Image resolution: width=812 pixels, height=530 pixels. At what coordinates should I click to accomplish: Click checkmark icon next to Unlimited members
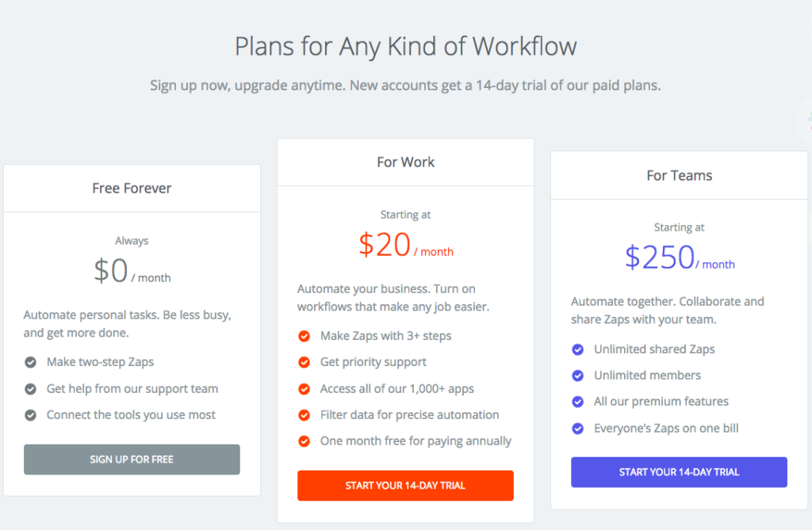pos(577,376)
